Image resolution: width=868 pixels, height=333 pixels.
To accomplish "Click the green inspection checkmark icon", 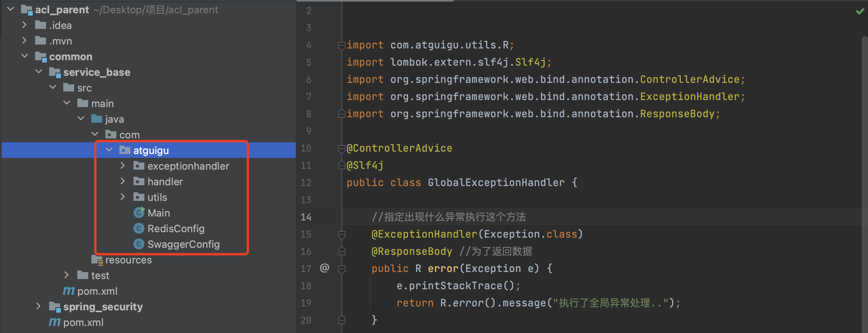I will 860,12.
